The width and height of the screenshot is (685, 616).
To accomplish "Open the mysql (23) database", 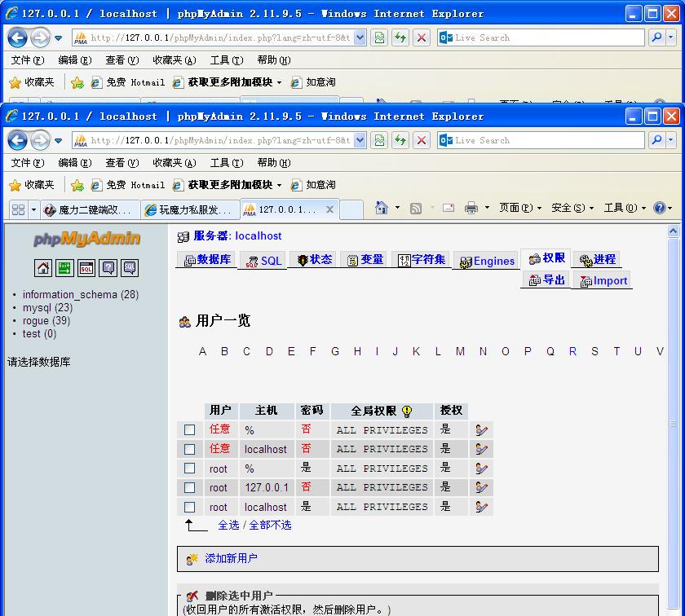I will point(47,308).
